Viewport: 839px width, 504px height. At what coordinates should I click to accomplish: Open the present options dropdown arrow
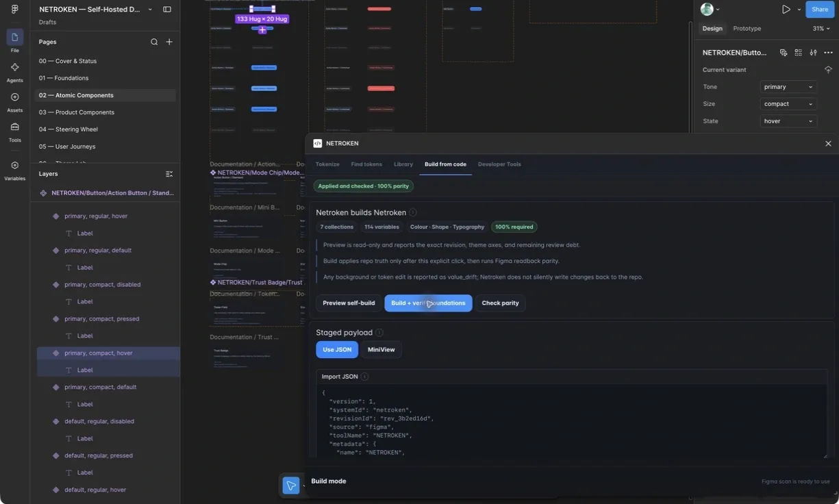coord(799,10)
